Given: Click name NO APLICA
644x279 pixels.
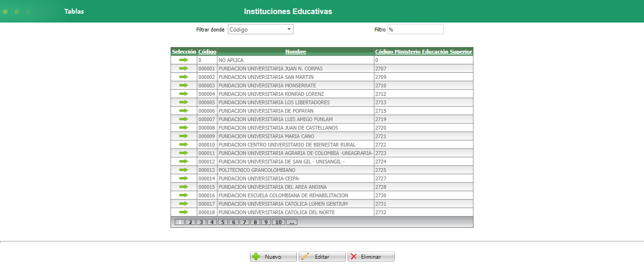Looking at the screenshot, I should coord(231,60).
